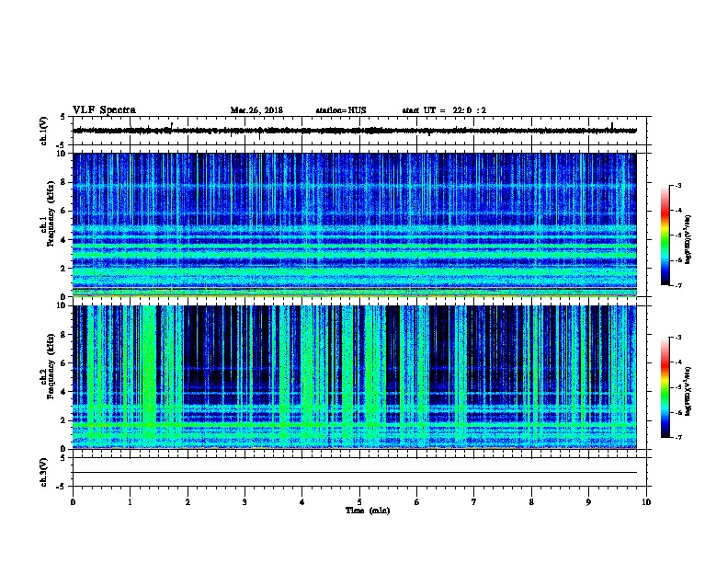Image resolution: width=728 pixels, height=563 pixels.
Task: Click the 4 kHz tick on ch.2 frequency axis
Action: click(64, 392)
